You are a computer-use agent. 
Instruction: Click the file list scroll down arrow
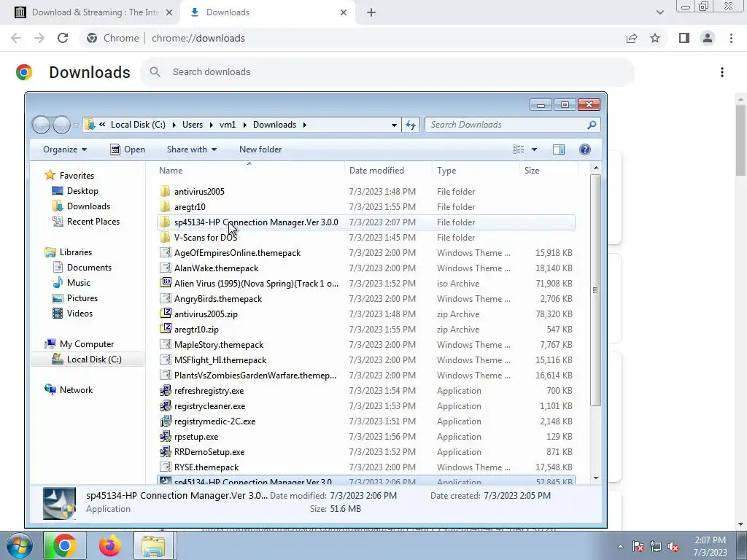click(595, 478)
